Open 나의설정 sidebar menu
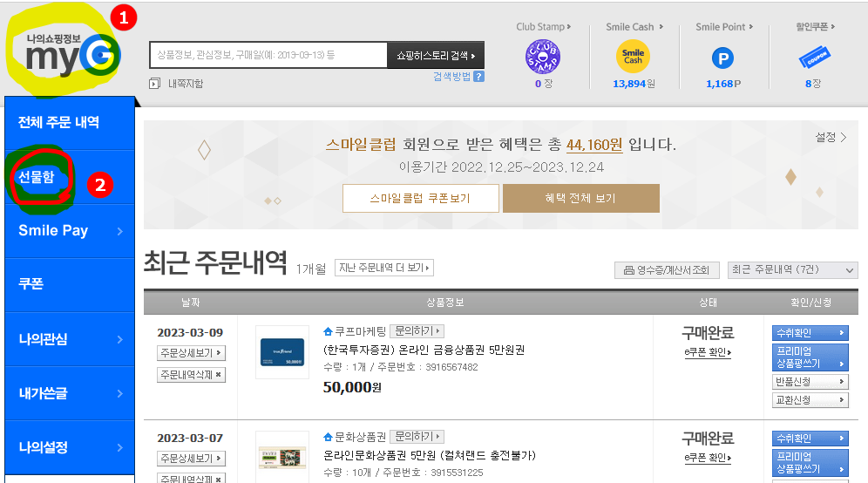 70,447
